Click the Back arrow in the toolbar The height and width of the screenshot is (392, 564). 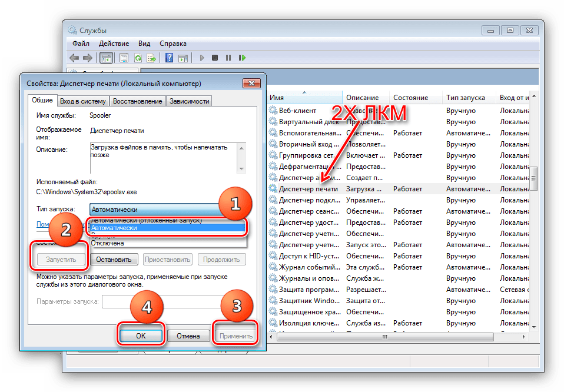(74, 58)
